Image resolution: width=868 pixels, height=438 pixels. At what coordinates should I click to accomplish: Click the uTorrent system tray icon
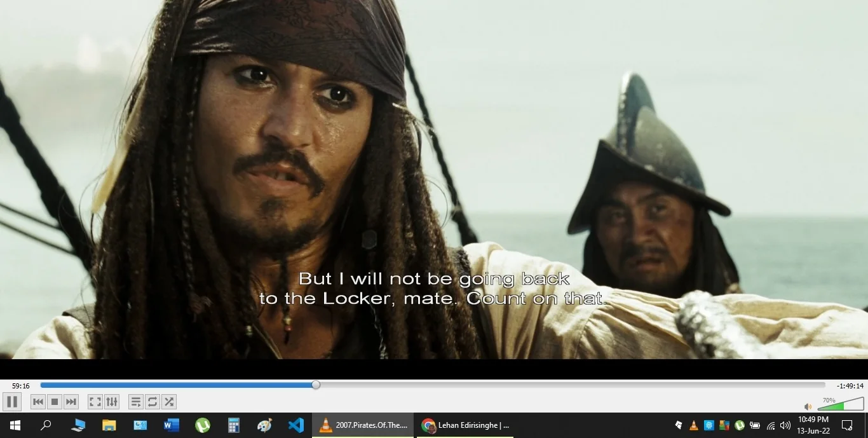[x=740, y=425]
